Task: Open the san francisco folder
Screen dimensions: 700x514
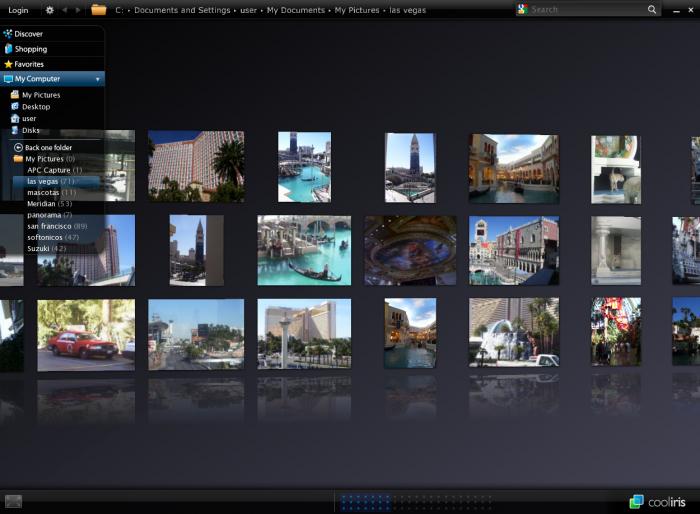Action: click(x=56, y=226)
